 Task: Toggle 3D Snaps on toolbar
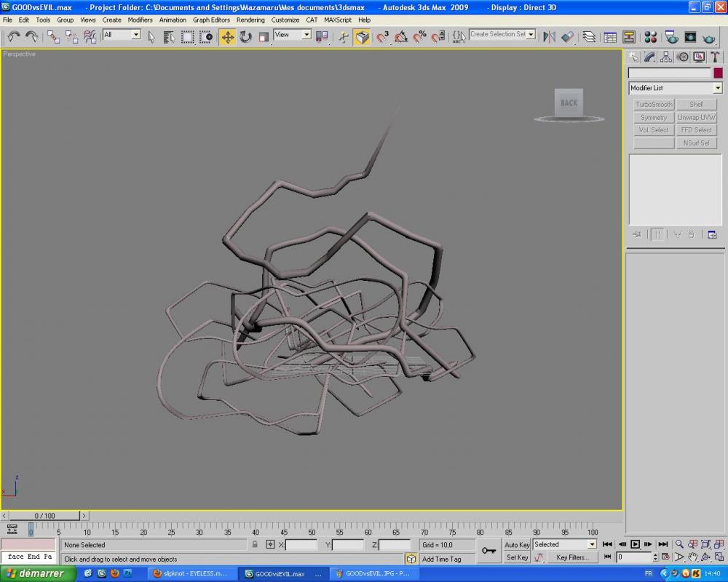(x=383, y=36)
